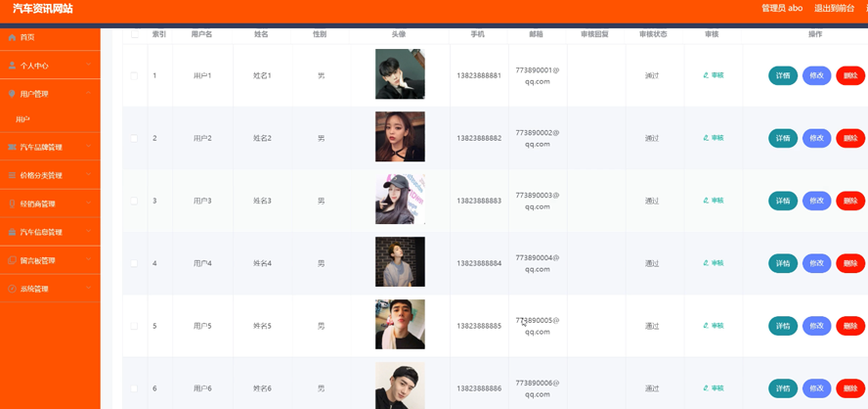
Task: Click the person icon for 个人中心
Action: click(x=12, y=66)
